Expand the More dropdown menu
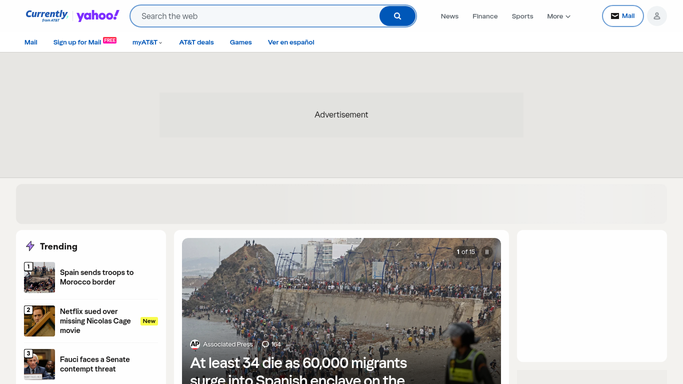 click(558, 16)
